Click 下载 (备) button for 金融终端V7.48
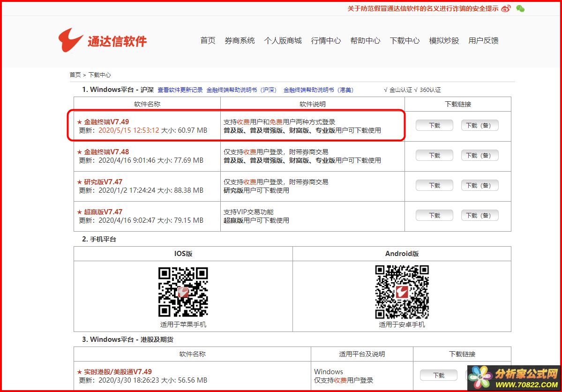Viewport: 562px width, 392px height. coord(480,155)
